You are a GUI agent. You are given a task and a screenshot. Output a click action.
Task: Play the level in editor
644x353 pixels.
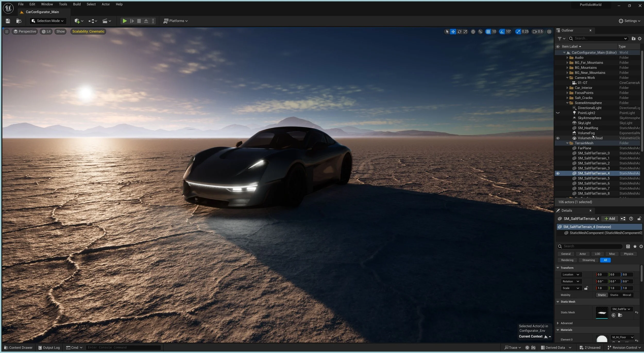(124, 21)
